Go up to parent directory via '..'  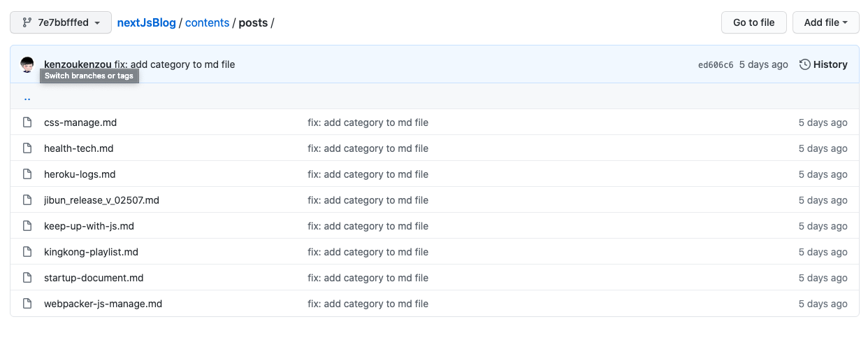pyautogui.click(x=27, y=97)
